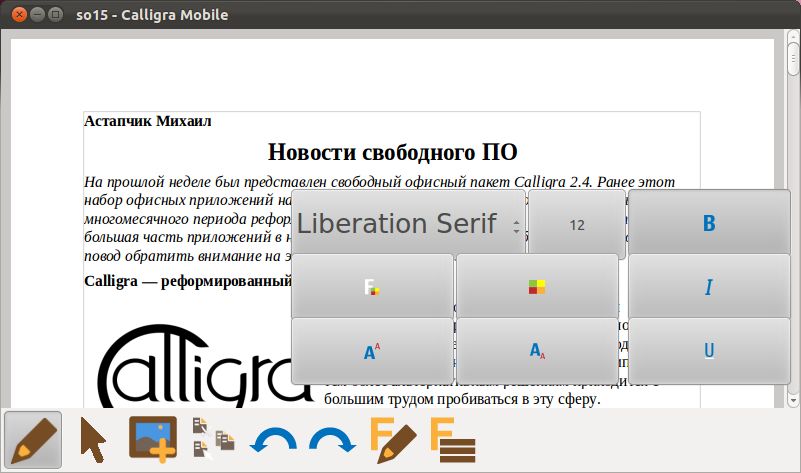Toggle subscript formatting

pyautogui.click(x=537, y=351)
